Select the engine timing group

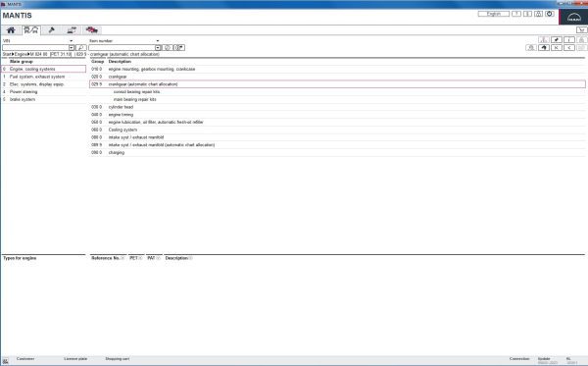click(337, 115)
